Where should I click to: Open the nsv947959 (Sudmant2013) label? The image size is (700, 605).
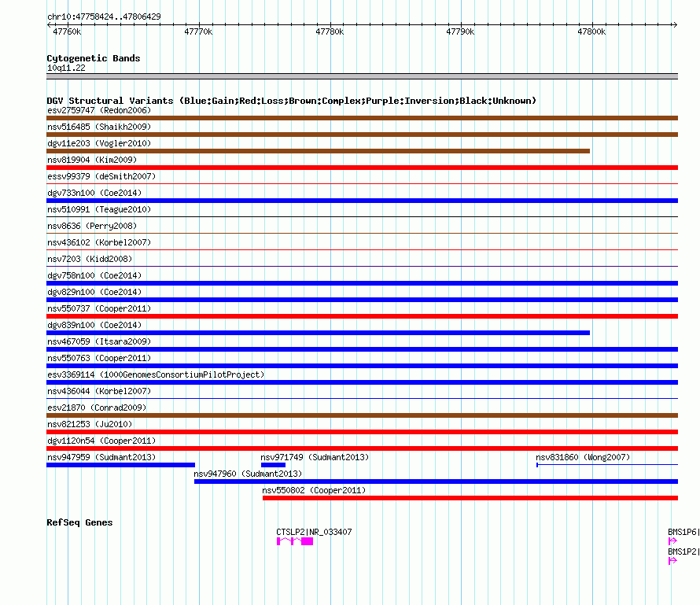[101, 457]
